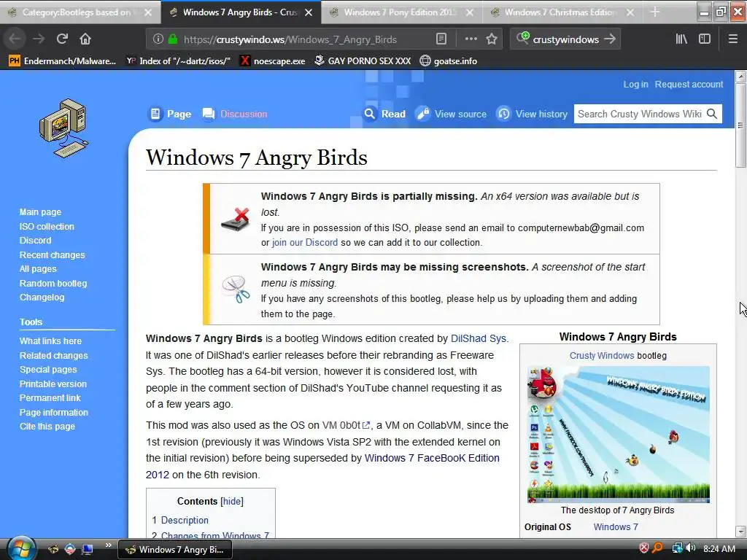Go to Firefox home page icon
This screenshot has height=560, width=747.
coord(85,39)
